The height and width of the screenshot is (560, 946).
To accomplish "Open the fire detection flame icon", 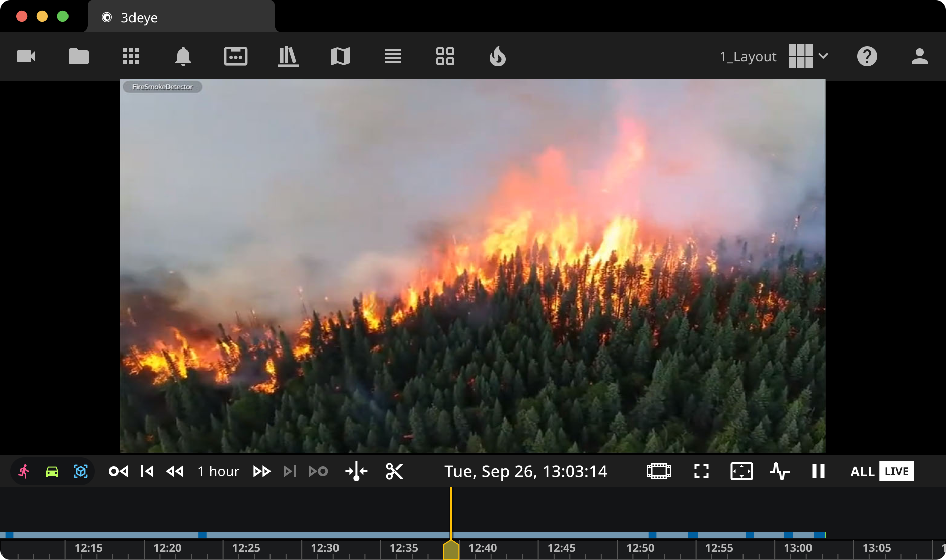I will [x=498, y=56].
